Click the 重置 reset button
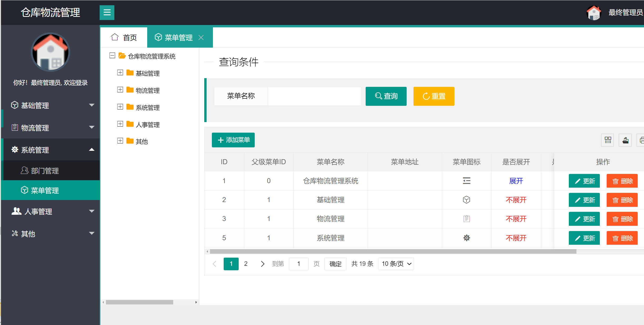This screenshot has height=325, width=644. 434,96
